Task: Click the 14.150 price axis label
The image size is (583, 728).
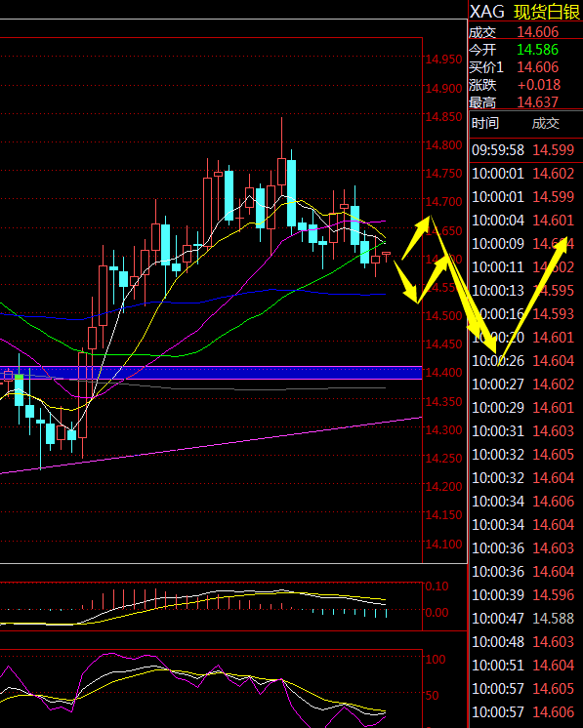Action: click(x=443, y=515)
